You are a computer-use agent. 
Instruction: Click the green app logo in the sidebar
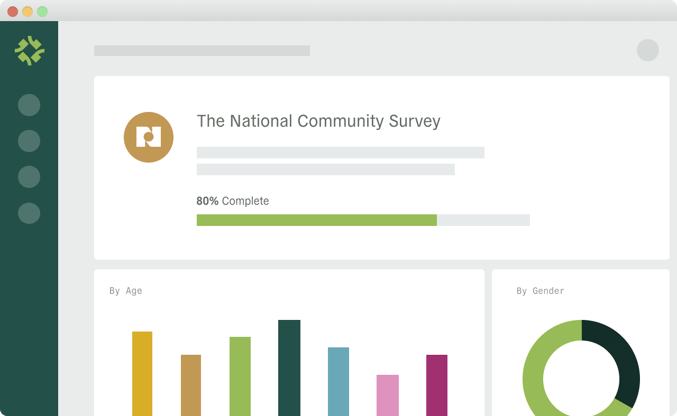[x=29, y=51]
